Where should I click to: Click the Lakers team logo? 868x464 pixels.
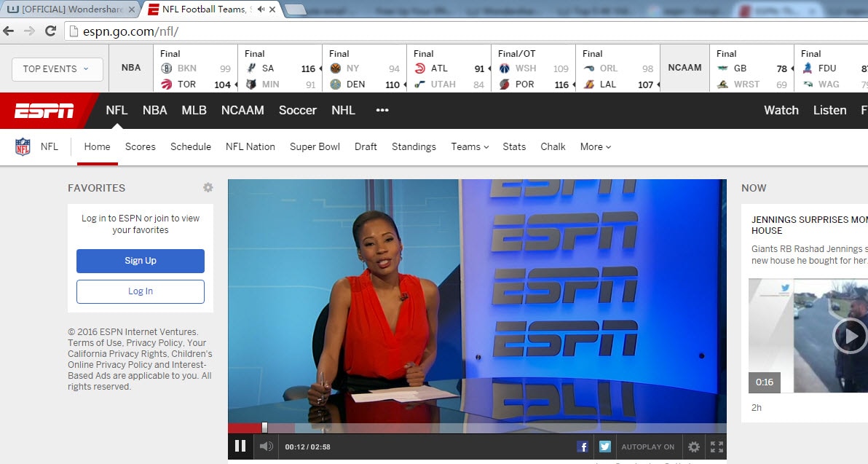pos(589,84)
